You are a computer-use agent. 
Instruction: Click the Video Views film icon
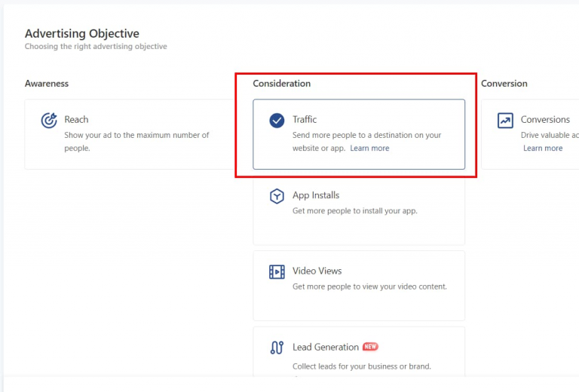[x=277, y=272]
